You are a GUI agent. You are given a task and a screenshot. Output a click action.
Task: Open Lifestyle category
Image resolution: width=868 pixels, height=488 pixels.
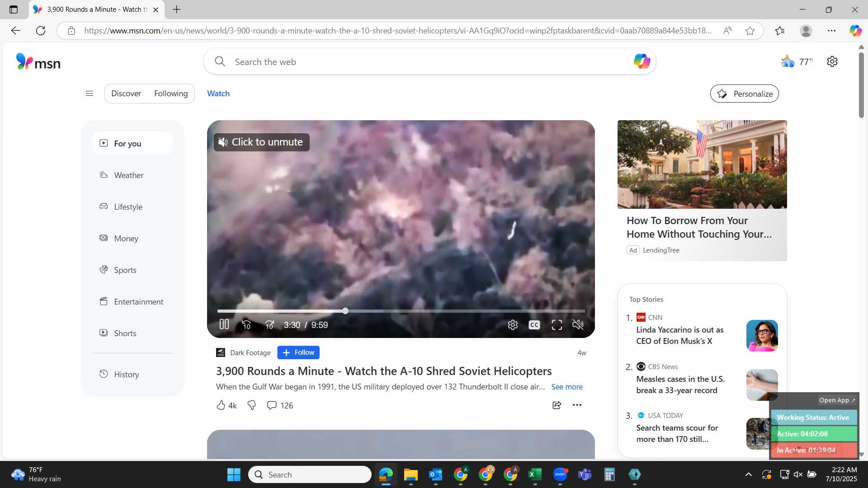132,206
